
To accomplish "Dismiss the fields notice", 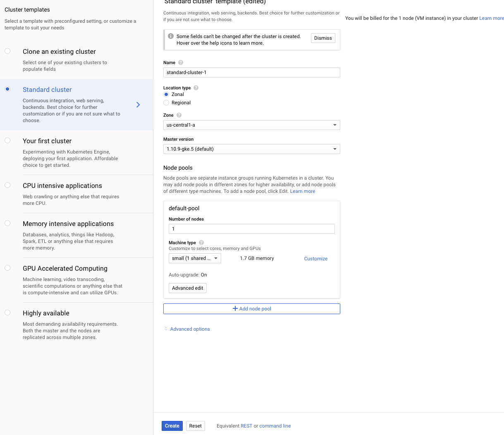I will click(x=323, y=38).
